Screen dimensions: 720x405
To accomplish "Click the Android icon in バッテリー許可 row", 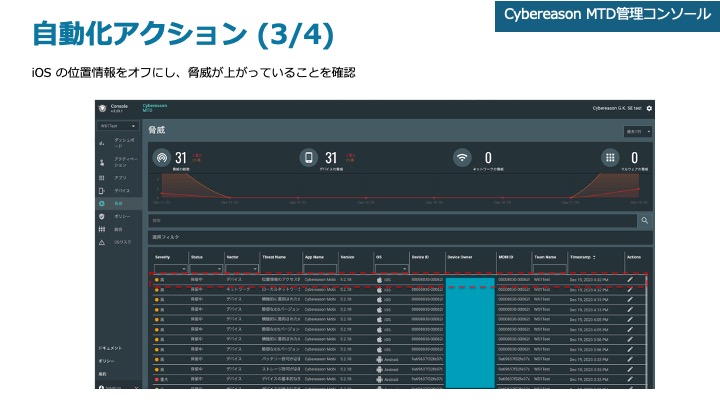I will (x=379, y=359).
